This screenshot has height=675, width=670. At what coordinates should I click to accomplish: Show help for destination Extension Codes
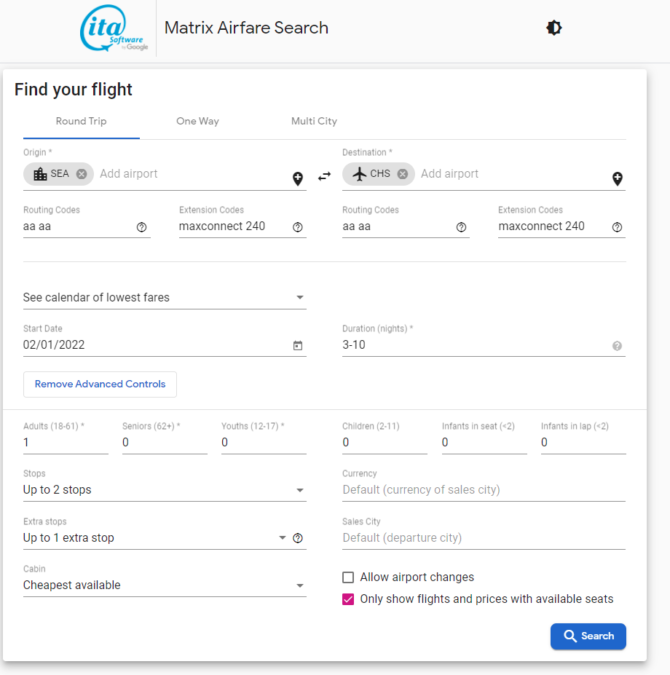[617, 227]
